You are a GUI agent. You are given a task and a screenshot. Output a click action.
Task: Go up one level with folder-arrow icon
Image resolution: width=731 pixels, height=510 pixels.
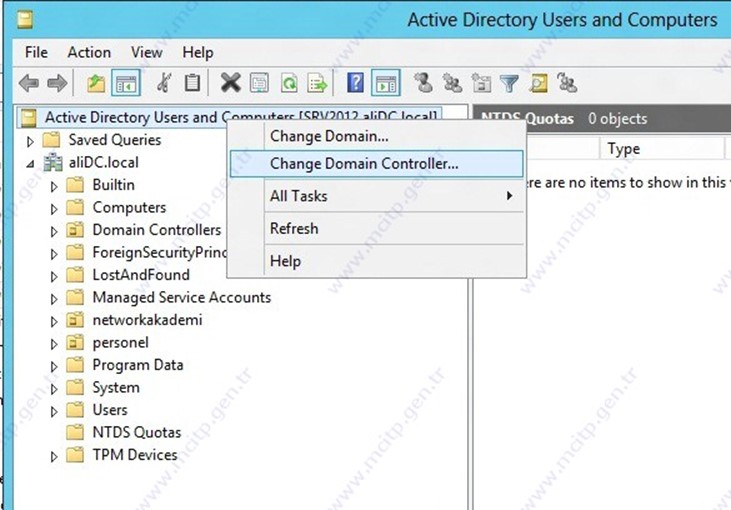(x=96, y=83)
